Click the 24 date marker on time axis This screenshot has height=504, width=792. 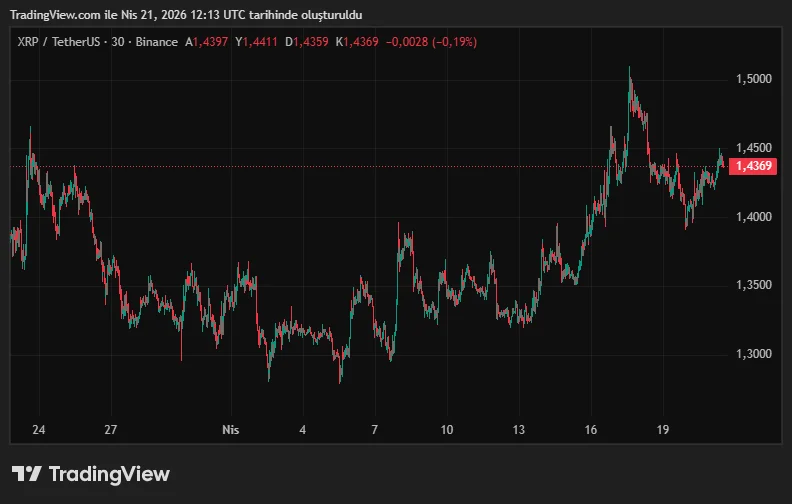click(x=39, y=430)
